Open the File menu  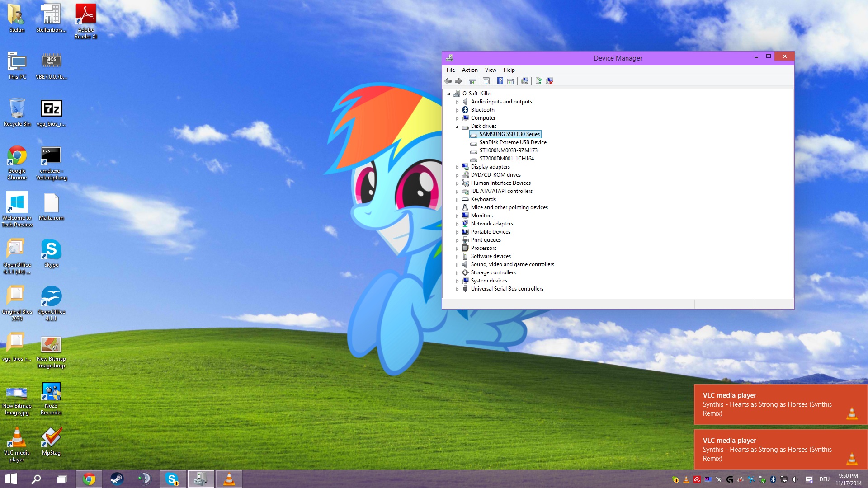point(451,70)
